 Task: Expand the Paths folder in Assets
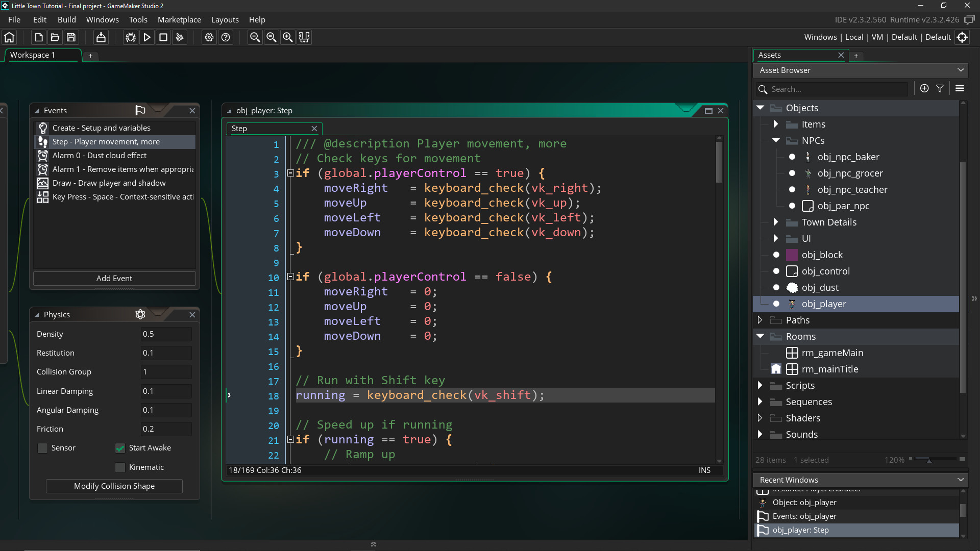(760, 319)
